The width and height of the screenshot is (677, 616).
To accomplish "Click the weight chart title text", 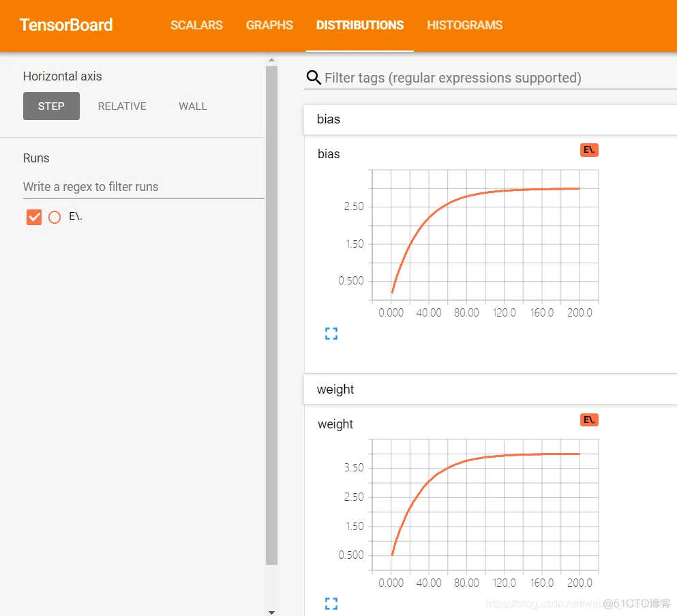I will (x=335, y=424).
